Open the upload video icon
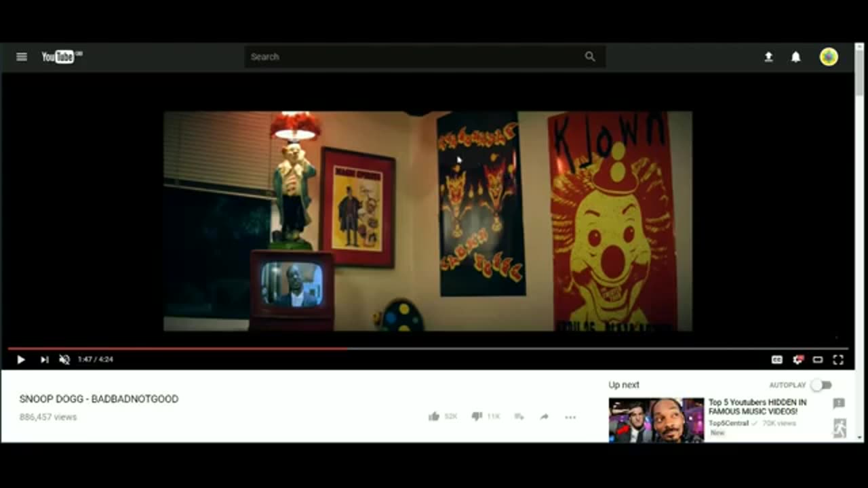868x488 pixels. click(x=768, y=57)
